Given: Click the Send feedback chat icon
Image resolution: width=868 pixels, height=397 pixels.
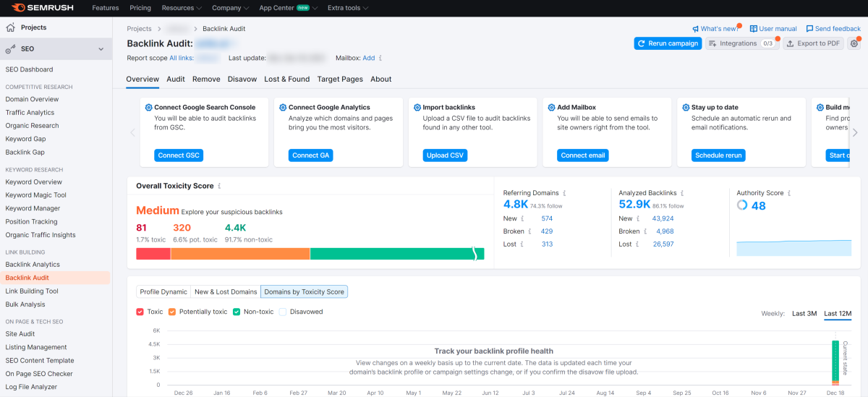Looking at the screenshot, I should (x=809, y=29).
